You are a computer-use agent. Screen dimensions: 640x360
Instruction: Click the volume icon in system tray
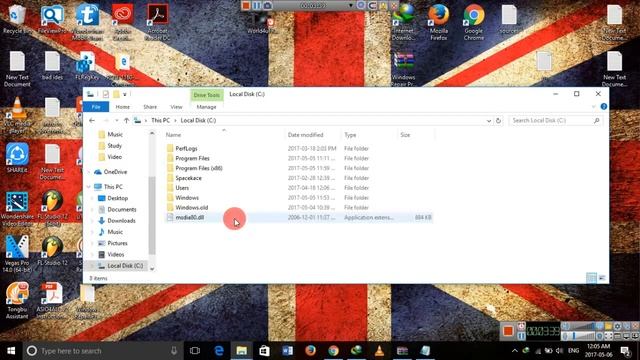coord(560,351)
